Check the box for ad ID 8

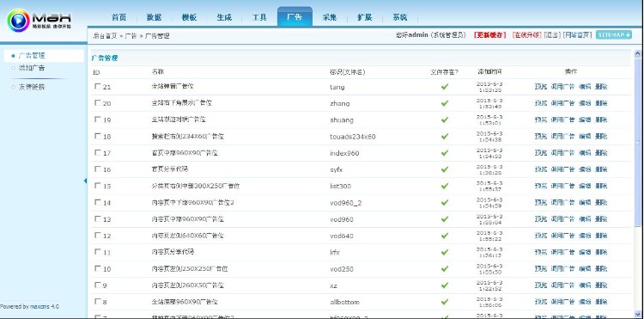[x=97, y=301]
